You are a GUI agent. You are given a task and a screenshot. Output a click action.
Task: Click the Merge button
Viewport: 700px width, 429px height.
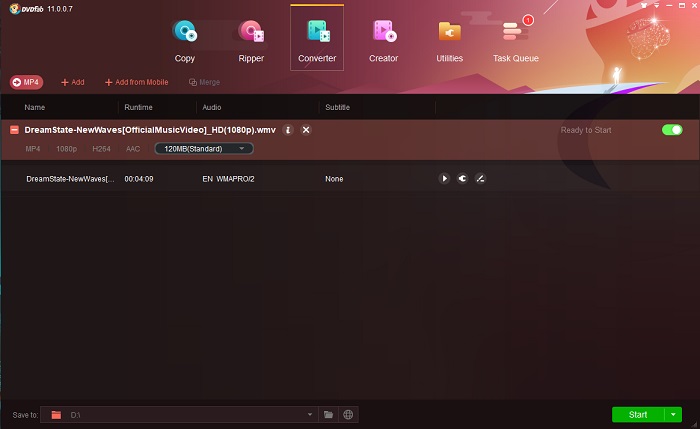point(204,82)
